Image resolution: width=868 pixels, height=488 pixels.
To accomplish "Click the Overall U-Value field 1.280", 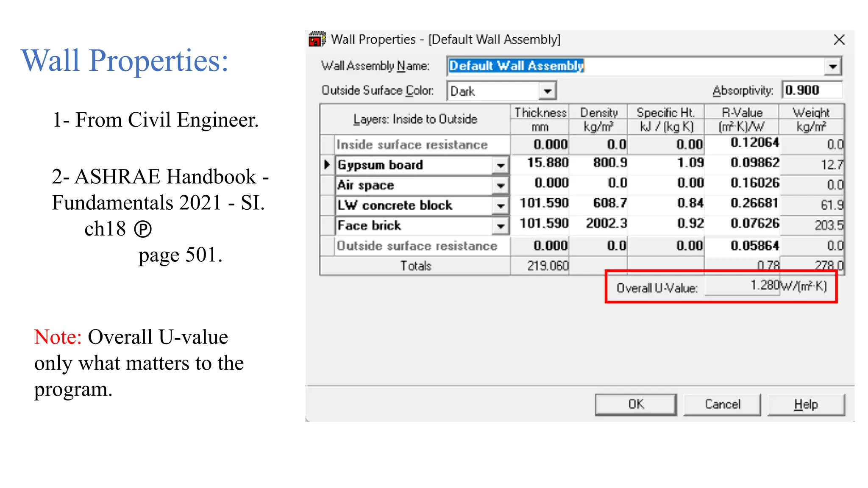I will [x=742, y=286].
